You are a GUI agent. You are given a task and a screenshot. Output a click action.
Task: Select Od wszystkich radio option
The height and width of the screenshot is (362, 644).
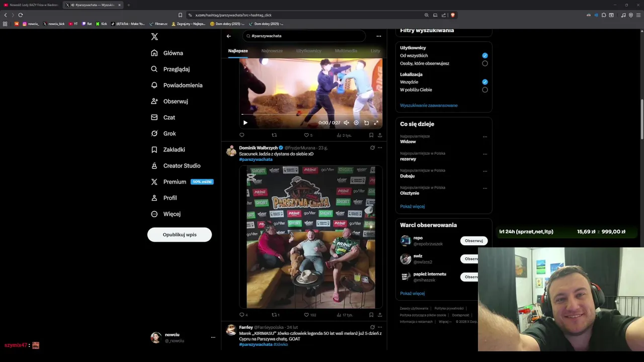click(x=485, y=55)
